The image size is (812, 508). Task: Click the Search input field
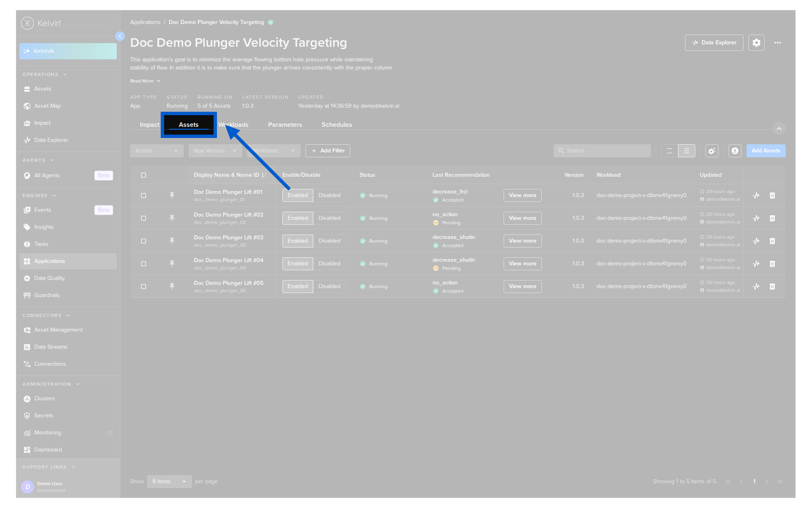(602, 151)
